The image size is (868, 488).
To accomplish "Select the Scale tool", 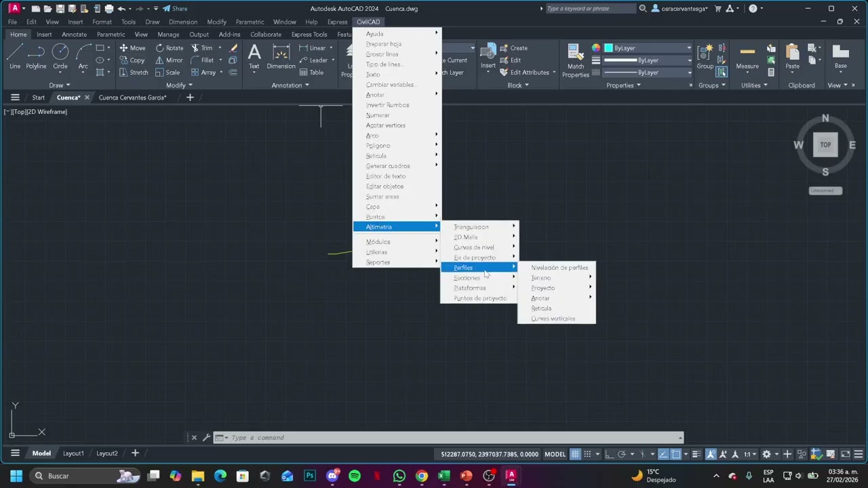I will coord(167,73).
